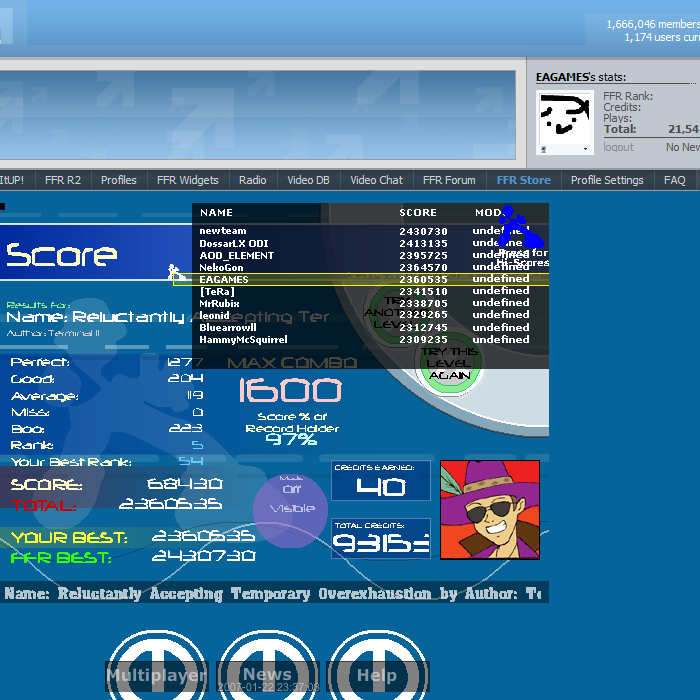Click the EAGAMES hand-drawn avatar image
Viewport: 700px width, 700px height.
point(565,116)
